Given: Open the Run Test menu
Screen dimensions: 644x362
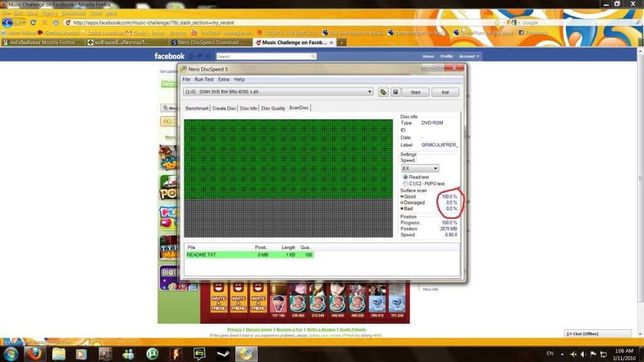Looking at the screenshot, I should point(204,79).
